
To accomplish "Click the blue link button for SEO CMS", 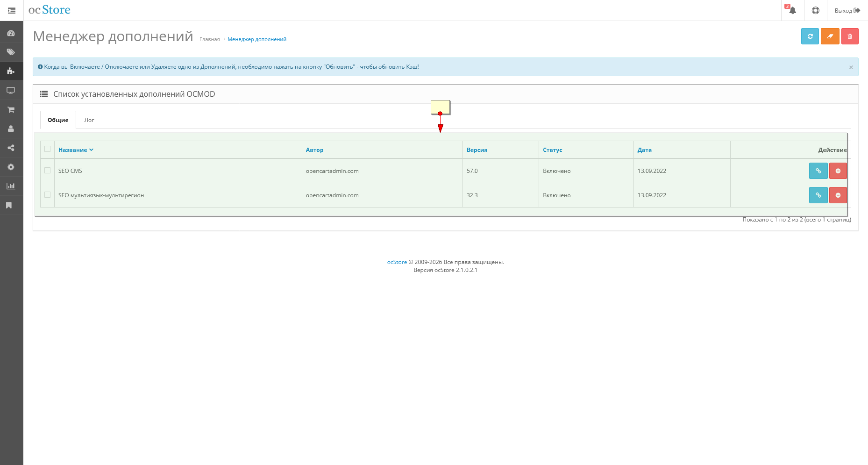I will [x=818, y=171].
